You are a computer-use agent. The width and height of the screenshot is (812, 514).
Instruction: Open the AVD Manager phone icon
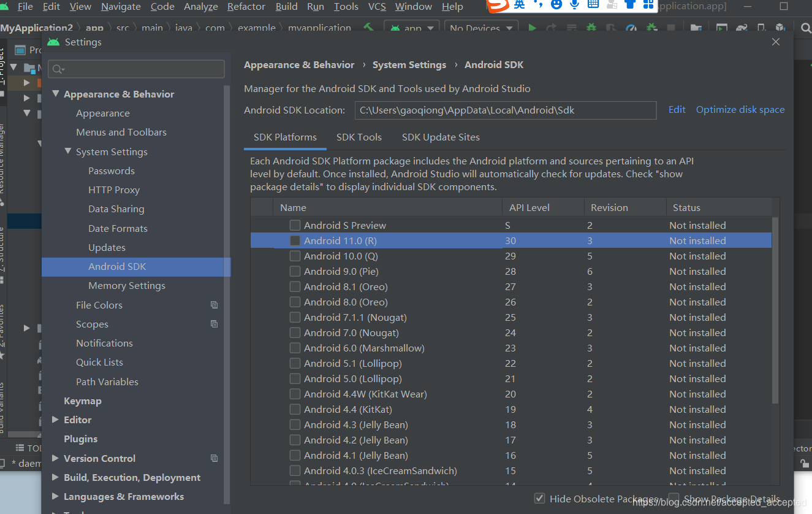[761, 28]
